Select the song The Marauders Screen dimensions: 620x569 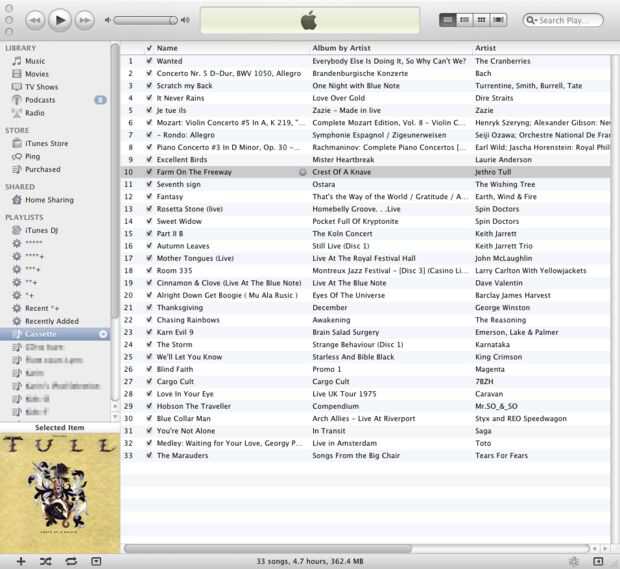coord(182,456)
